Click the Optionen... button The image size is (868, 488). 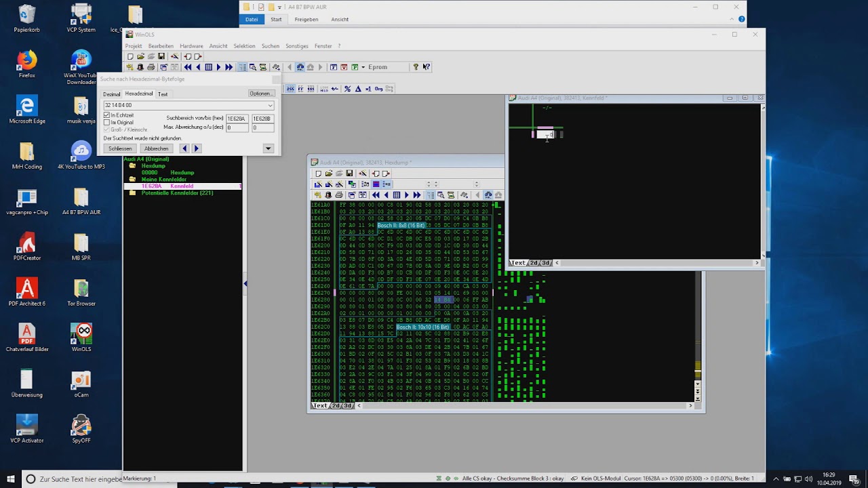(x=260, y=94)
